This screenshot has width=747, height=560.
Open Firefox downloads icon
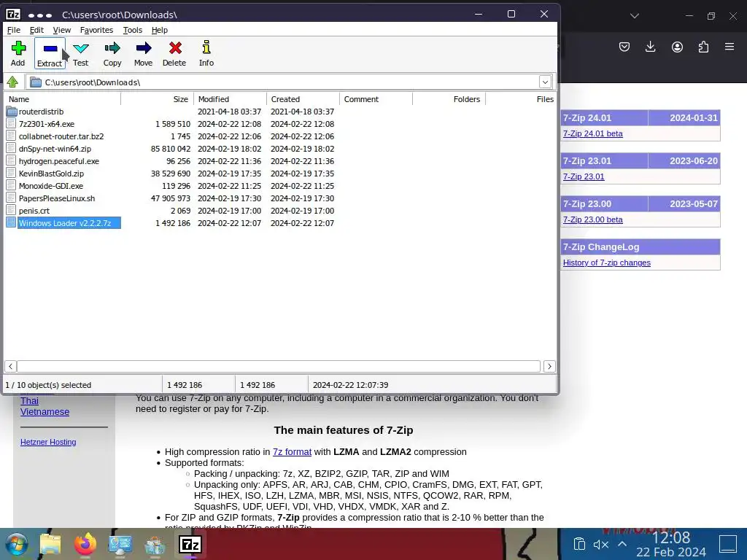click(x=650, y=47)
